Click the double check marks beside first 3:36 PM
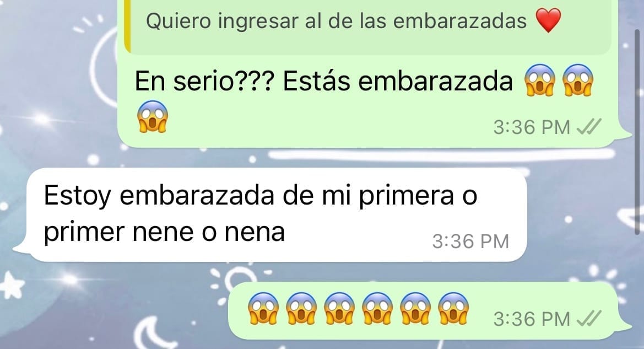 pyautogui.click(x=589, y=127)
